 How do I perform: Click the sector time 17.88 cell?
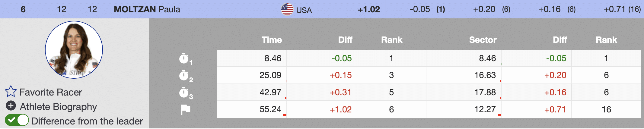(485, 92)
